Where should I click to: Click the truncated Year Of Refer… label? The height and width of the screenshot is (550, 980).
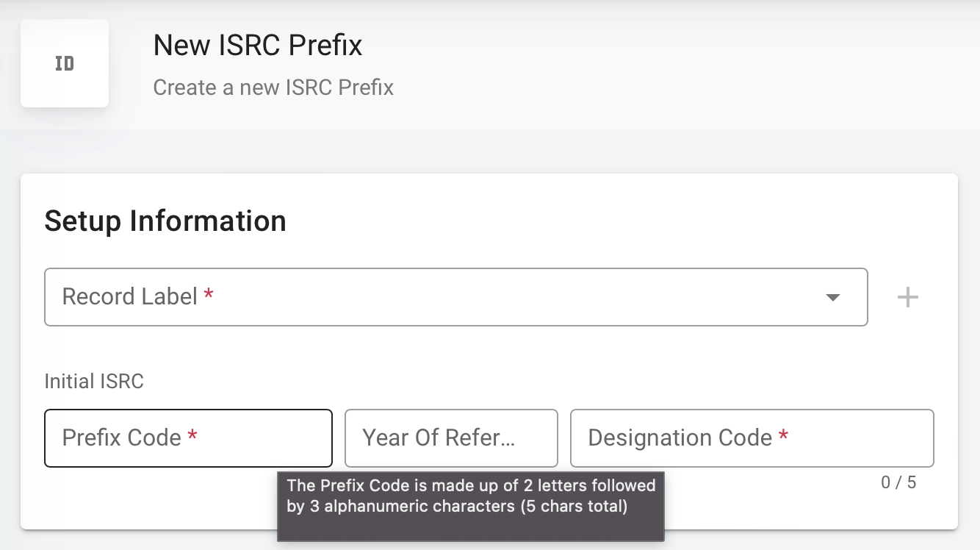click(x=439, y=438)
